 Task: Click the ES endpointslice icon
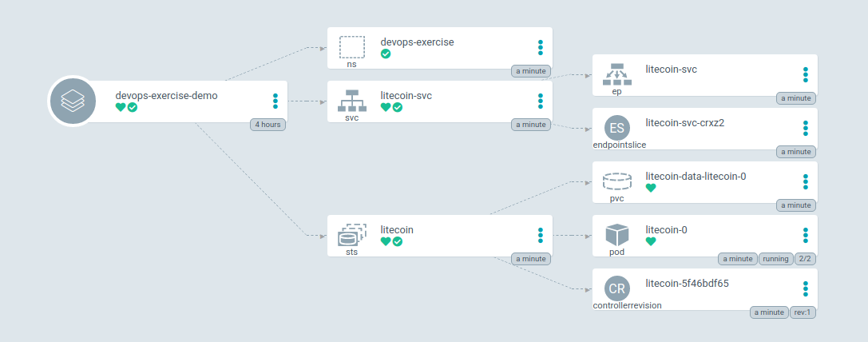(616, 128)
